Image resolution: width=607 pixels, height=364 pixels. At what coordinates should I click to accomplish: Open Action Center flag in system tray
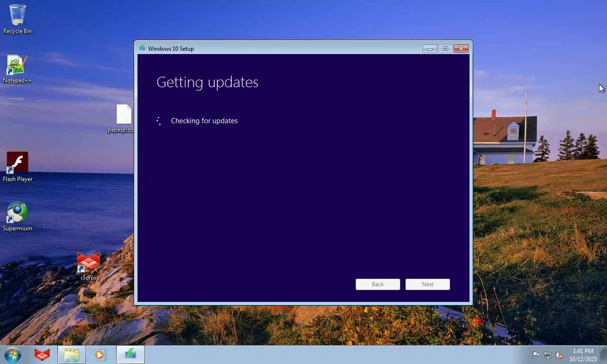pos(536,355)
